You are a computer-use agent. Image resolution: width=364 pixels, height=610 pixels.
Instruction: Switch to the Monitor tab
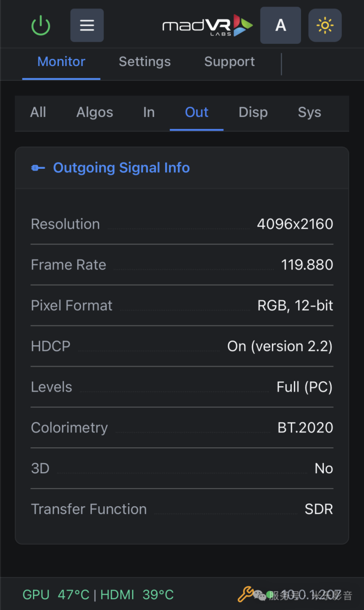pos(62,62)
